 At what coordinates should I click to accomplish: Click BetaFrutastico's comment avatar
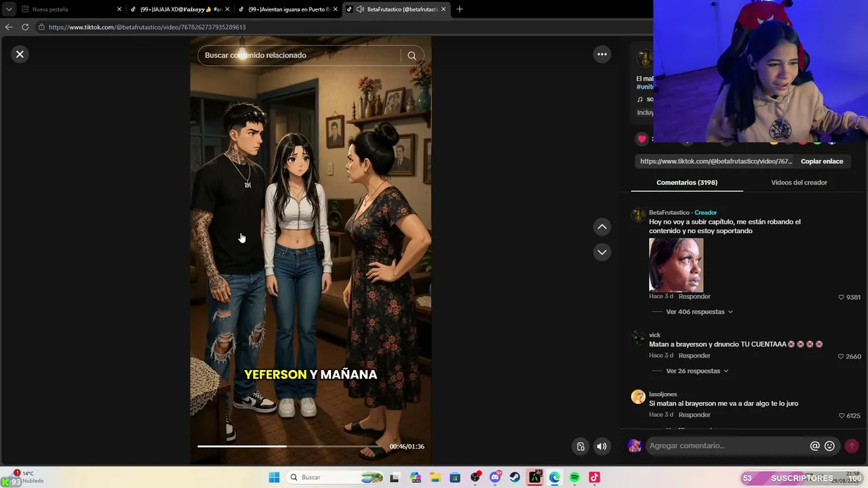637,216
